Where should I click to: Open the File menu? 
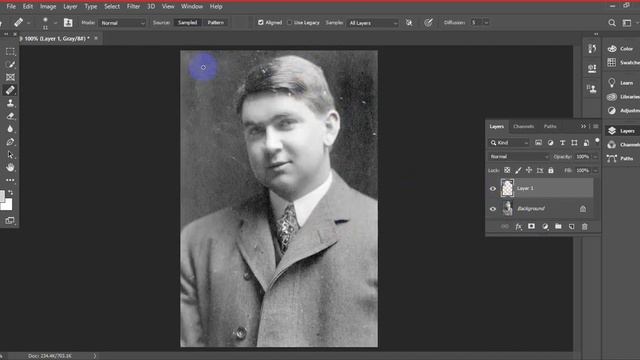tap(11, 7)
